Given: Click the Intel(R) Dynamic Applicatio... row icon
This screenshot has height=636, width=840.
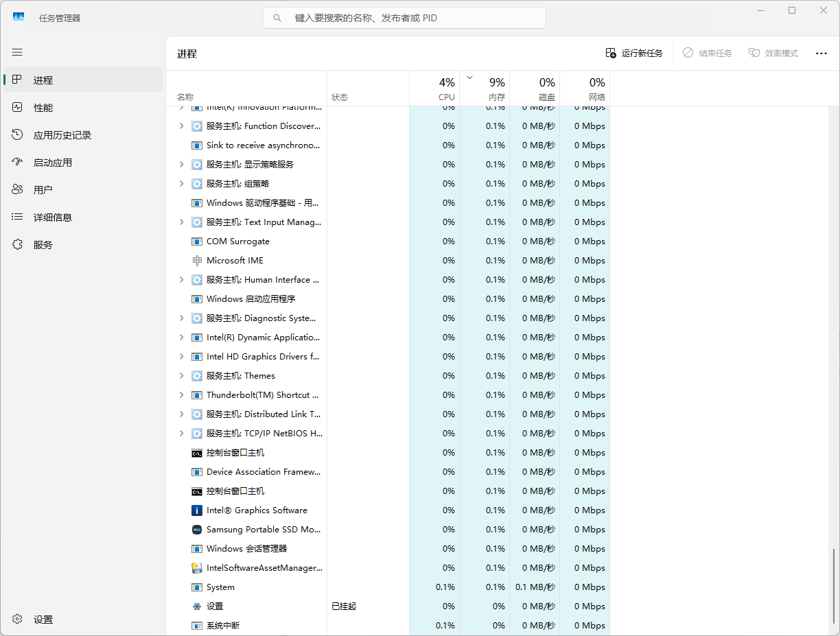Looking at the screenshot, I should [197, 338].
